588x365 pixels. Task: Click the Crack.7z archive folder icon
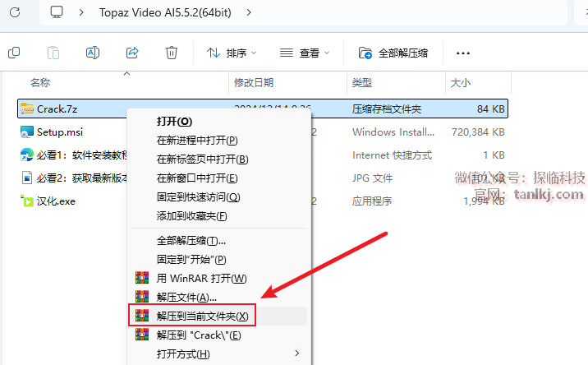pos(27,109)
